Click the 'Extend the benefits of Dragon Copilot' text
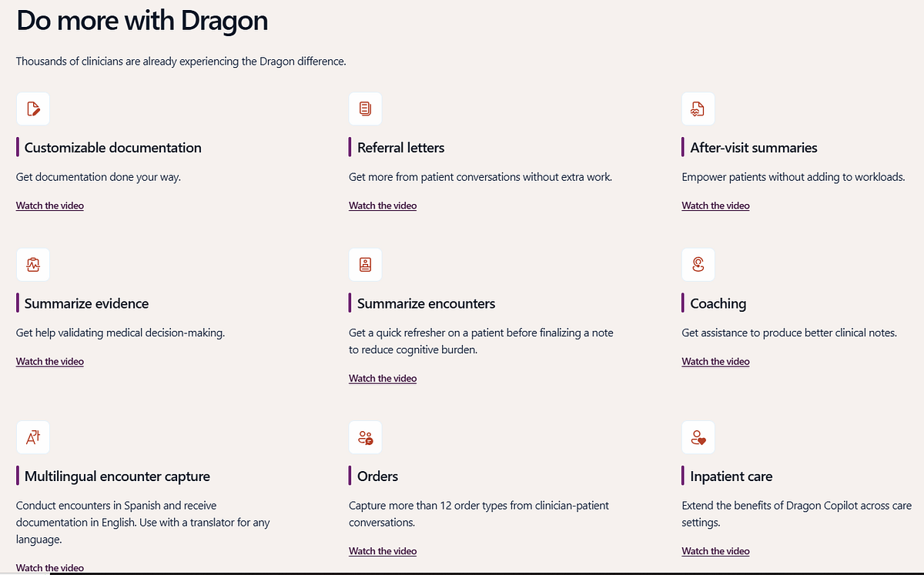The image size is (924, 575). point(797,514)
